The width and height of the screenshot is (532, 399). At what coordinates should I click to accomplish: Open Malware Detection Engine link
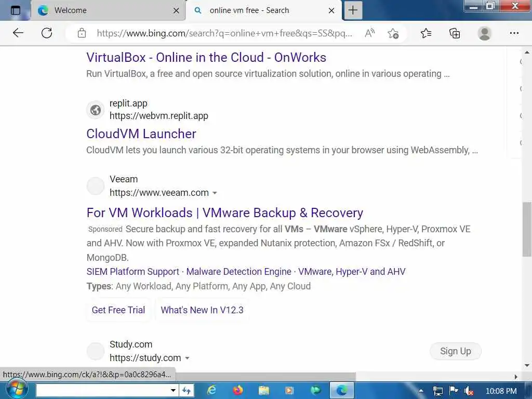click(x=239, y=271)
